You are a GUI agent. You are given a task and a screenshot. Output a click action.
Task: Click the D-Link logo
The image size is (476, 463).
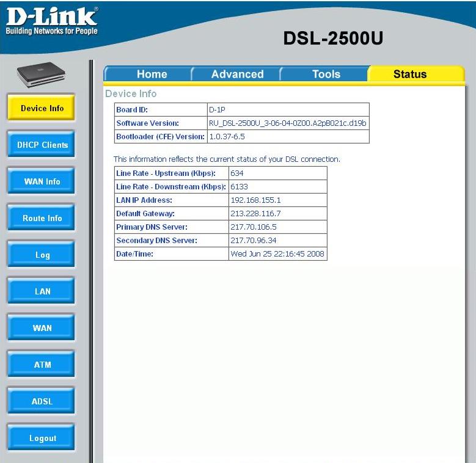click(x=51, y=16)
